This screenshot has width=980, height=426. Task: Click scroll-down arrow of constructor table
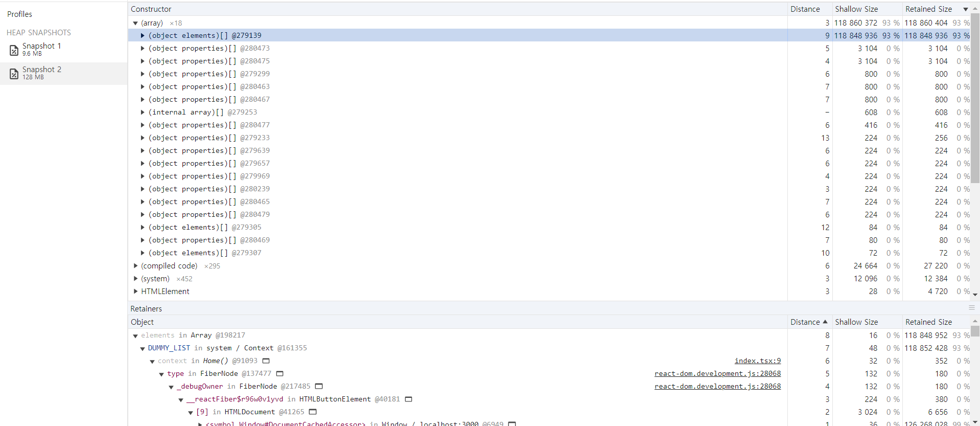coord(975,295)
